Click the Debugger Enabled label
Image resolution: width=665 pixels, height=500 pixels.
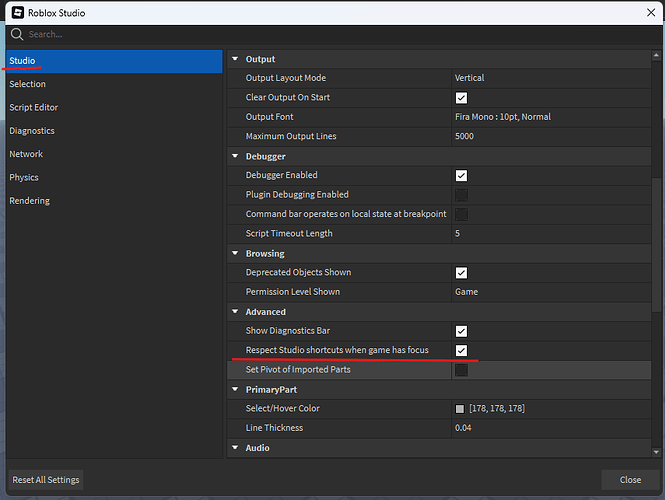[x=281, y=175]
